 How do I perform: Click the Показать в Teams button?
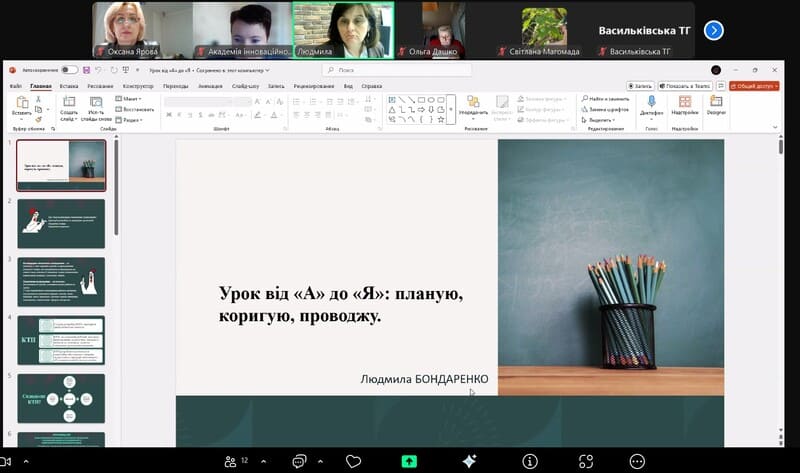click(x=685, y=86)
